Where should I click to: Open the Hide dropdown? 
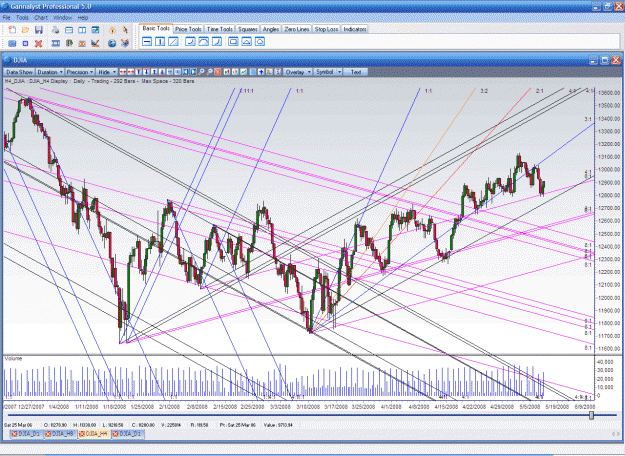pos(106,72)
